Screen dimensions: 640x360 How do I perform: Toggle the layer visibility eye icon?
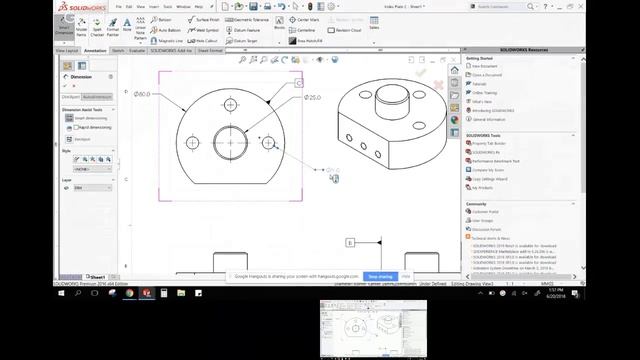(66, 188)
